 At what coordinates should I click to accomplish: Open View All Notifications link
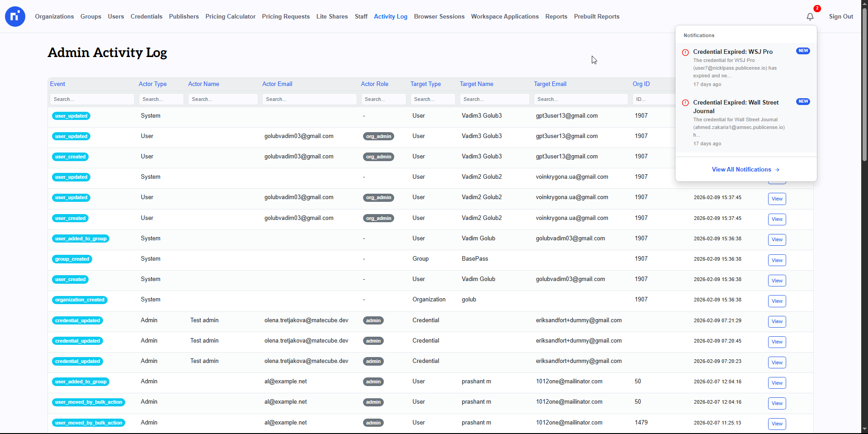pos(741,170)
